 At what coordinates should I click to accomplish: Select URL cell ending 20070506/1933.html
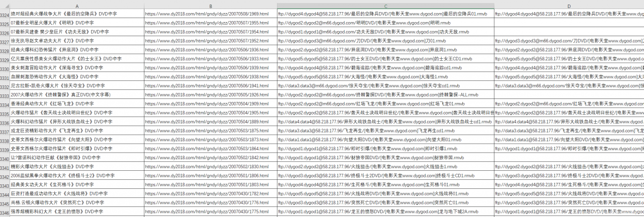[210, 59]
